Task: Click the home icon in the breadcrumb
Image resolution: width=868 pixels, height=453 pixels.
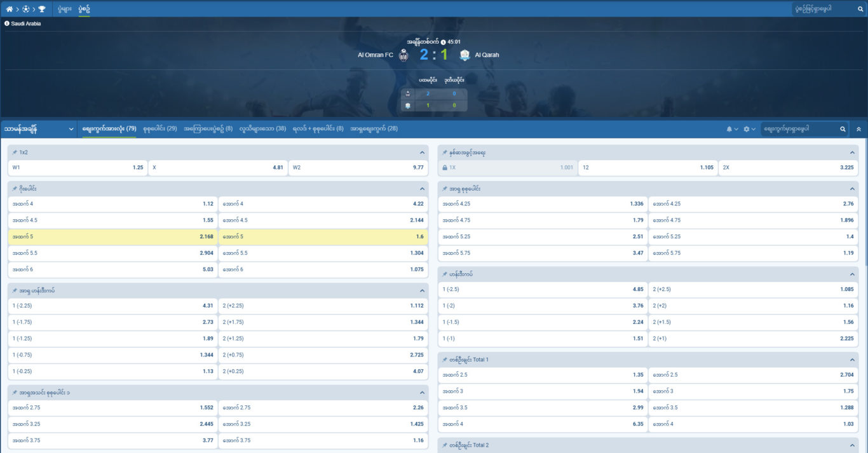Action: click(x=10, y=9)
